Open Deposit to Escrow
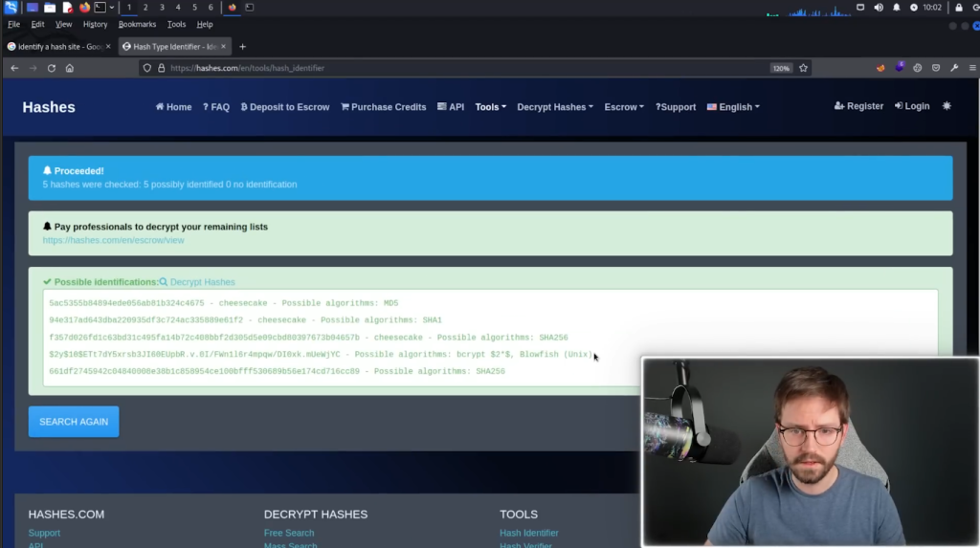The height and width of the screenshot is (548, 980). click(285, 107)
